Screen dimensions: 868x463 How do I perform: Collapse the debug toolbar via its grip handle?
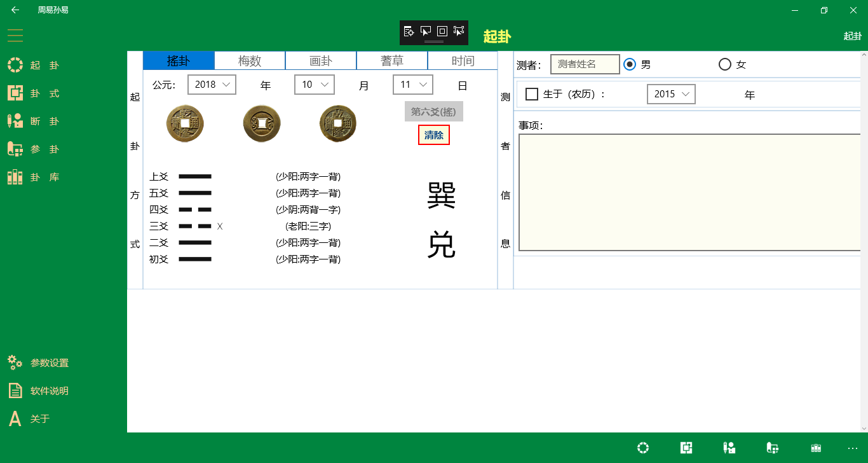[x=434, y=41]
